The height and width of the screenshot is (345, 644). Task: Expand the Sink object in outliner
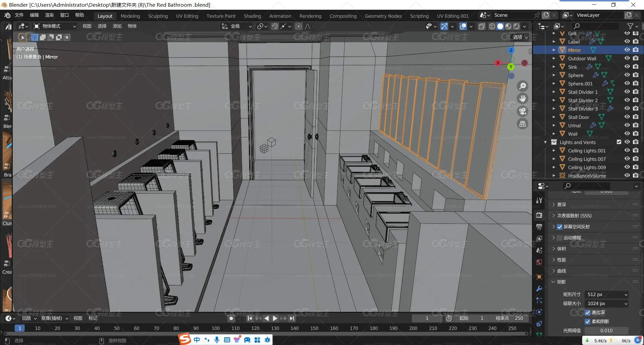coord(554,67)
